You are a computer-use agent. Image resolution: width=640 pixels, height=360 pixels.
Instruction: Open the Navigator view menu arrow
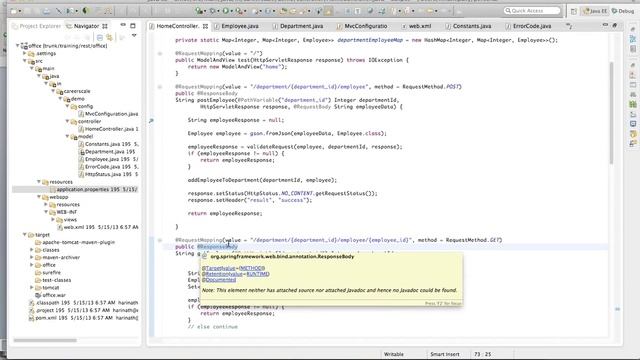coord(134,37)
